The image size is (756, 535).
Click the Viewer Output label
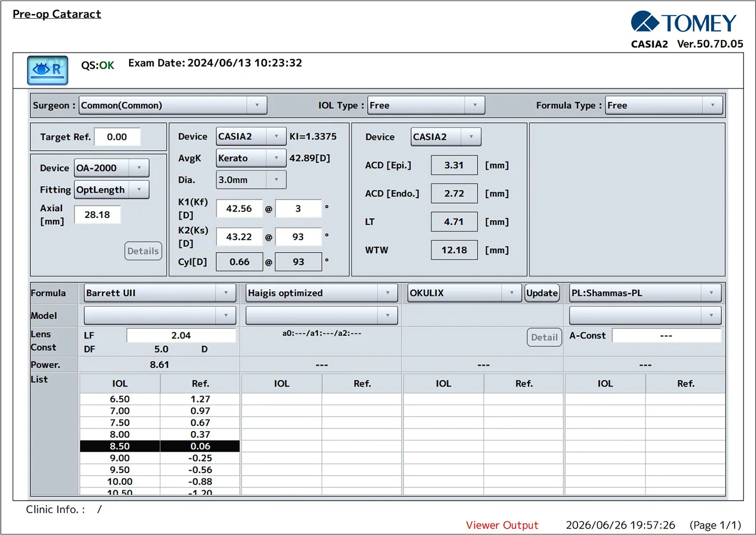tap(502, 525)
